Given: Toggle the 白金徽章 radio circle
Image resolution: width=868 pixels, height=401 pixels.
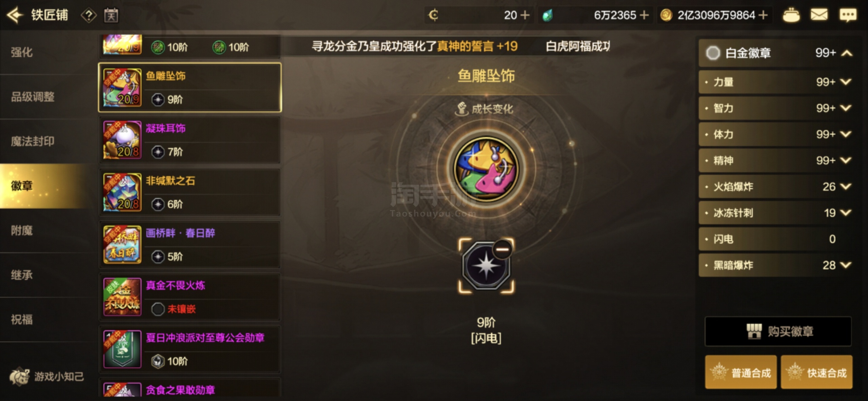Looking at the screenshot, I should tap(713, 53).
